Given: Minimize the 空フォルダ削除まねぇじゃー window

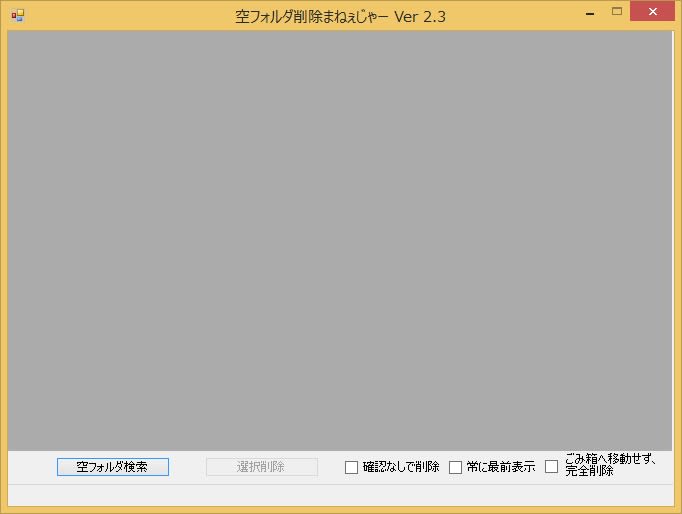Looking at the screenshot, I should 590,13.
